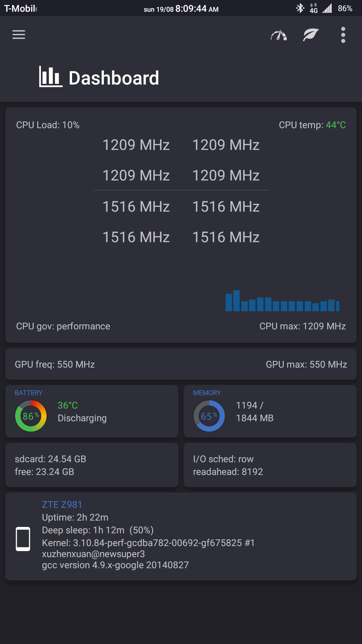362x644 pixels.
Task: Tap the phone device icon
Action: coord(23,539)
